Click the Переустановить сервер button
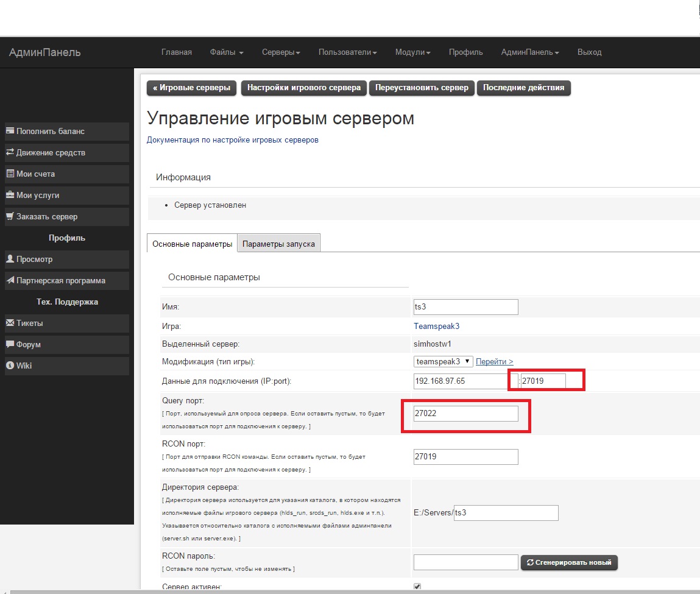Image resolution: width=700 pixels, height=594 pixels. [x=422, y=88]
